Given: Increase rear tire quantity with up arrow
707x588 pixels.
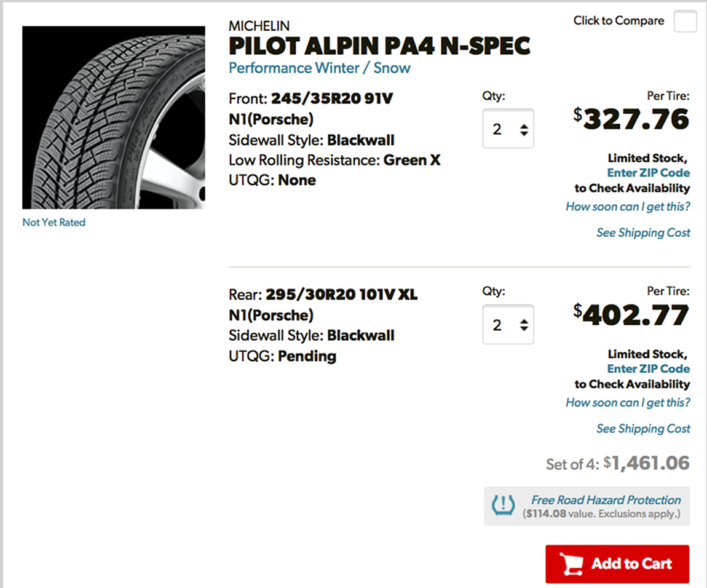Looking at the screenshot, I should click(524, 321).
